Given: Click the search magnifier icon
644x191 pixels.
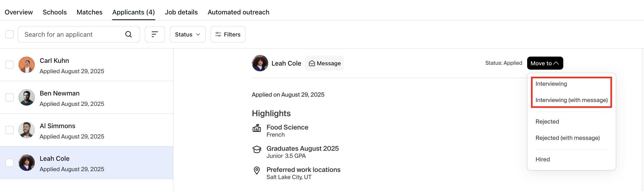Looking at the screenshot, I should point(129,34).
